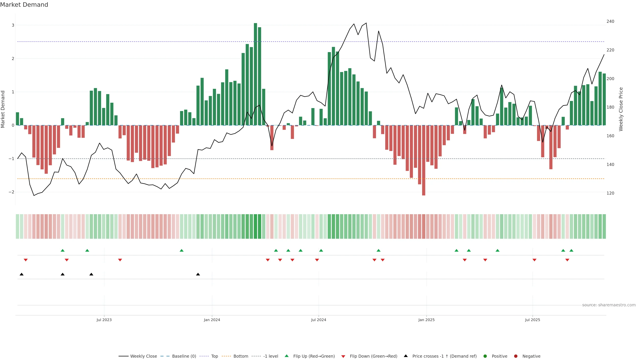Click the leftmost red flip-down marker triangle
644x362 pixels.
click(25, 260)
